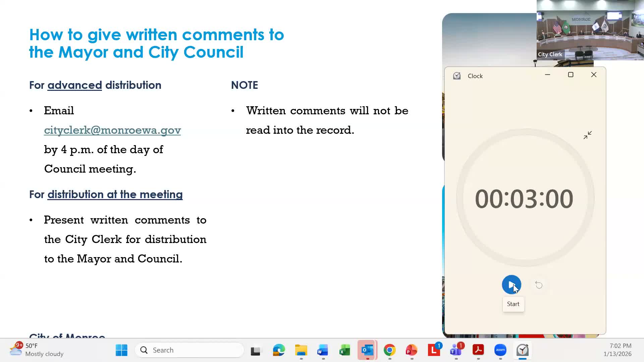Open Outlook from the taskbar
This screenshot has width=644, height=362.
tap(367, 350)
